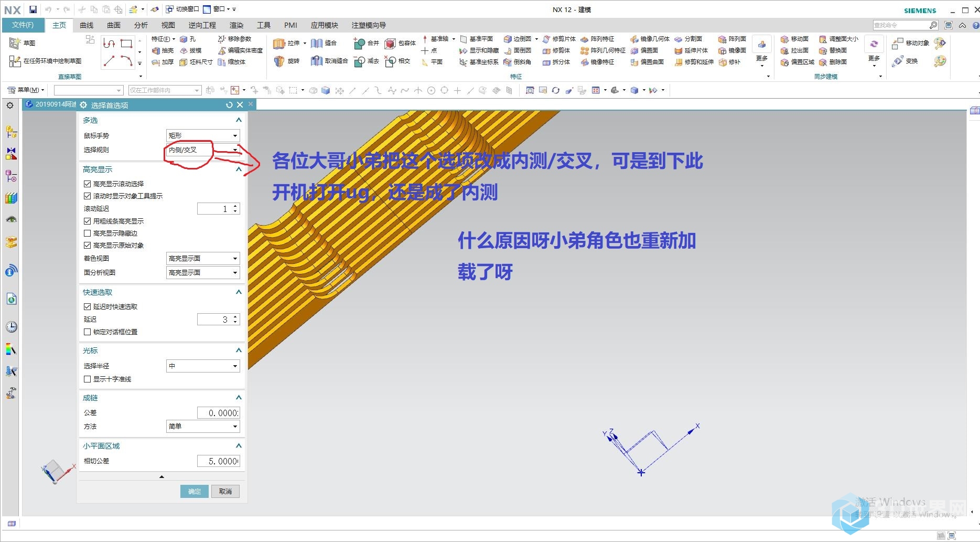Click the 切换窗口 button
The width and height of the screenshot is (980, 542).
coord(182,9)
